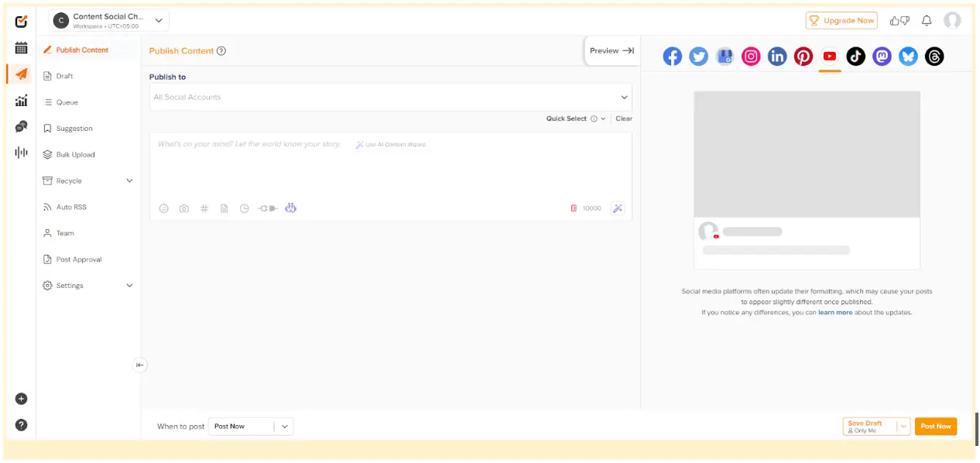Open the user profile avatar
Screen dimensions: 980x463
tap(952, 21)
